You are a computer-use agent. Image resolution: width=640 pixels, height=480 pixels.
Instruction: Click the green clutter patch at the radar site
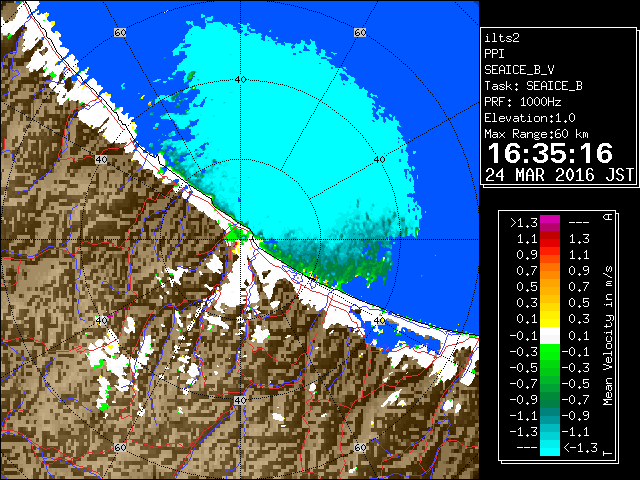(235, 235)
